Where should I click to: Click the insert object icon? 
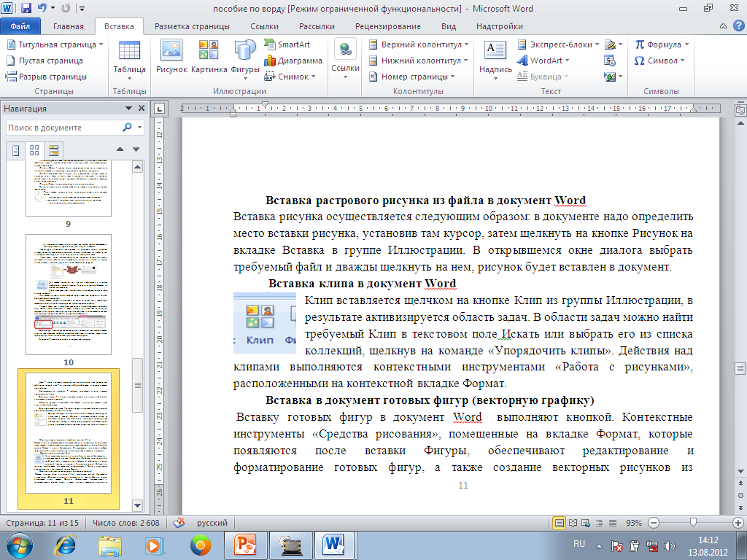click(609, 77)
